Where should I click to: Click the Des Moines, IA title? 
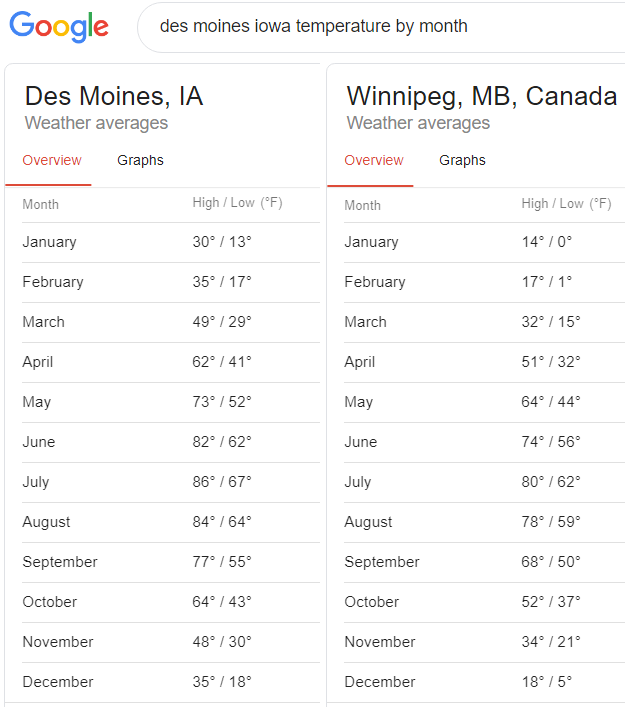114,96
